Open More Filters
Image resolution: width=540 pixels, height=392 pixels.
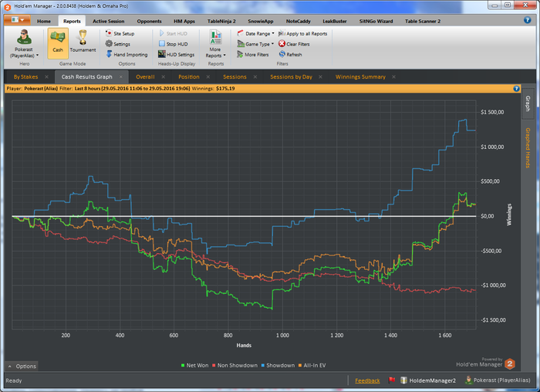pos(253,55)
